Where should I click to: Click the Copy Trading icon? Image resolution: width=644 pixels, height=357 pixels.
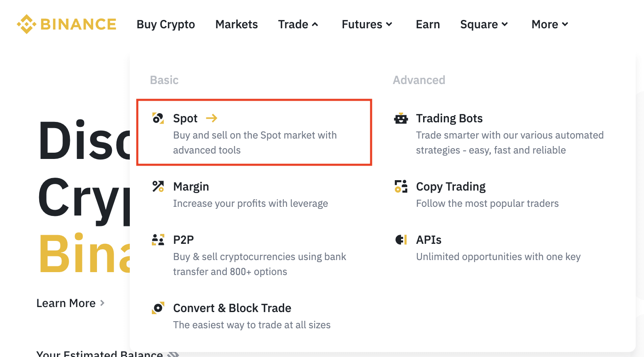click(x=401, y=186)
